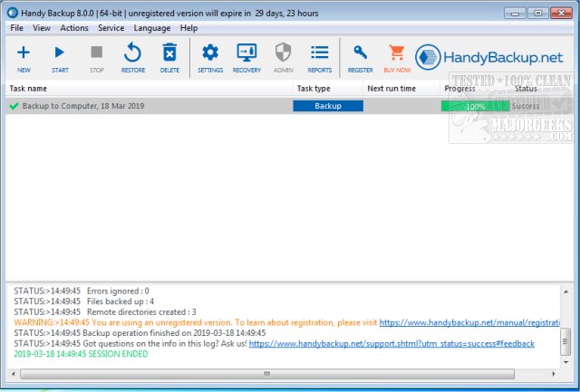Open the support.shtml feedback link in log
The width and height of the screenshot is (580, 392).
[391, 344]
